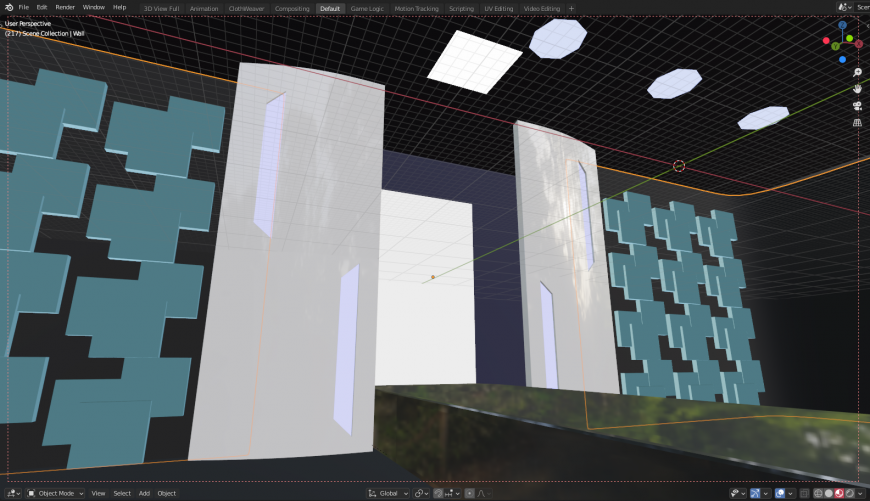Switch to the UV Editing workspace tab
Image resolution: width=870 pixels, height=501 pixels.
tap(498, 8)
